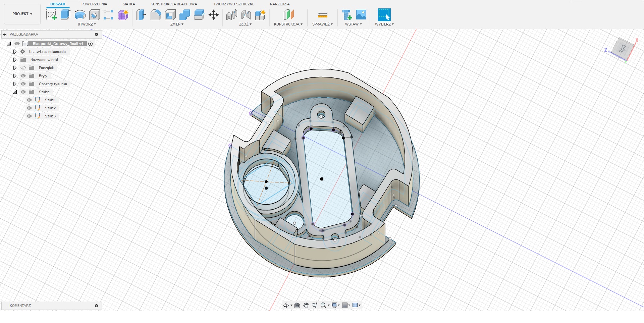This screenshot has height=323, width=644.
Task: Select Szkic3 in the browser tree
Action: click(x=50, y=116)
